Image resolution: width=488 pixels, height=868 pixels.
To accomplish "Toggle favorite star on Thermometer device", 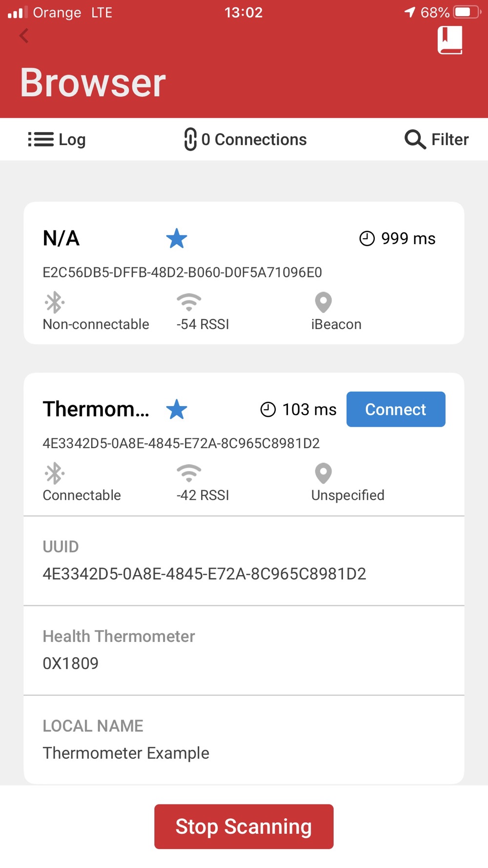I will click(x=177, y=410).
